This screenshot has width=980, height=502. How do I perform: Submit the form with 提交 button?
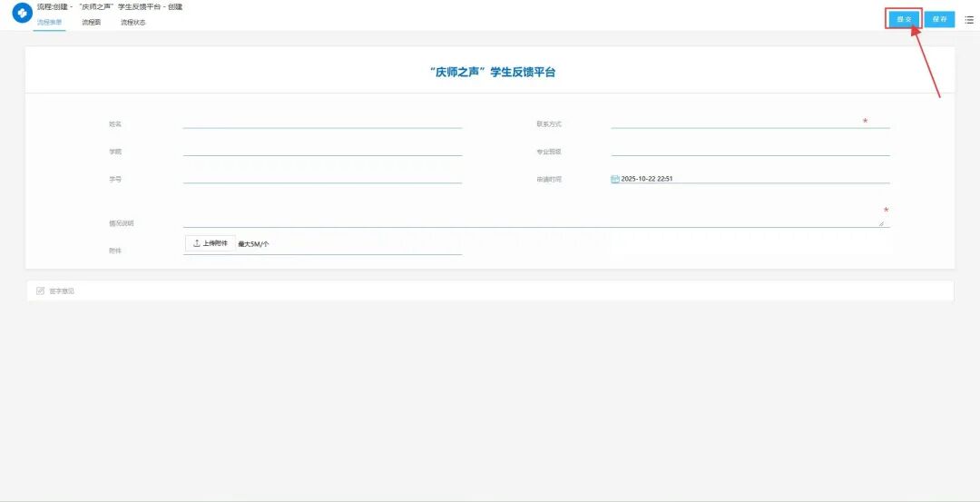[x=905, y=19]
